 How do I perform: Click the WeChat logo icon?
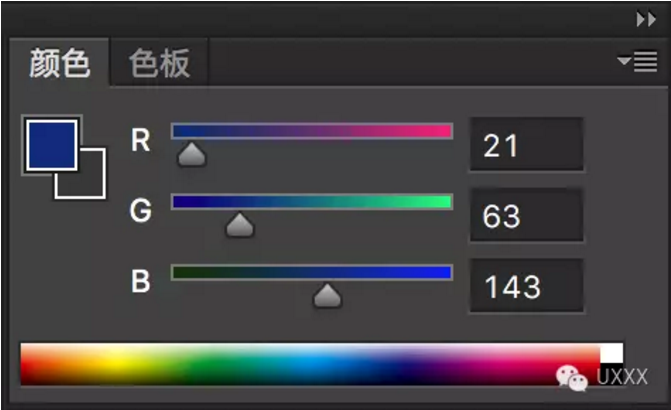[573, 377]
